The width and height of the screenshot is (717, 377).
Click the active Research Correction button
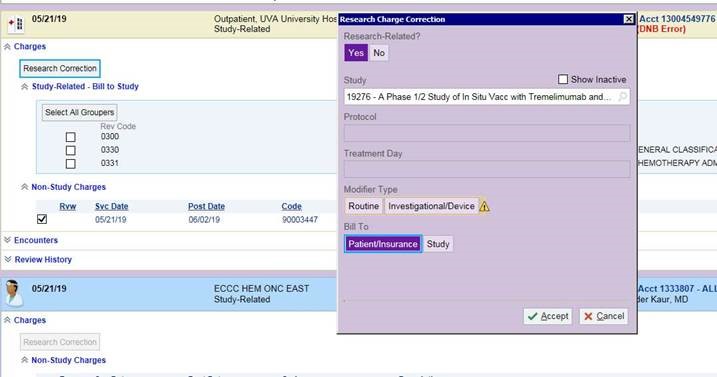pos(60,69)
